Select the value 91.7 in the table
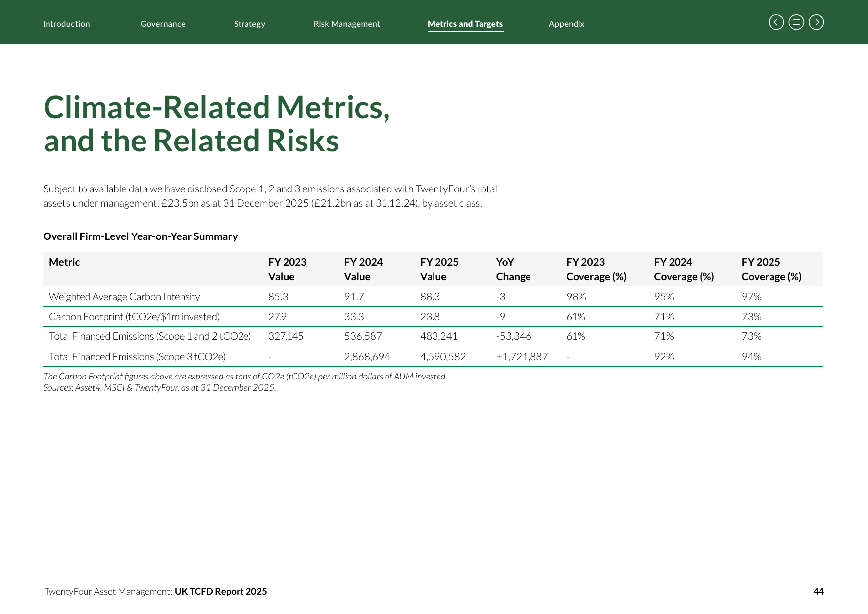Viewport: 868px width, 614px height. click(354, 297)
